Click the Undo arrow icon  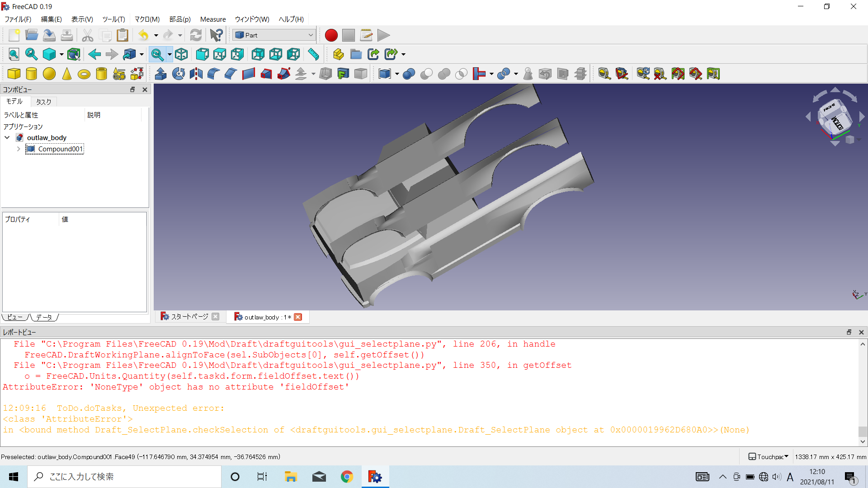[143, 35]
